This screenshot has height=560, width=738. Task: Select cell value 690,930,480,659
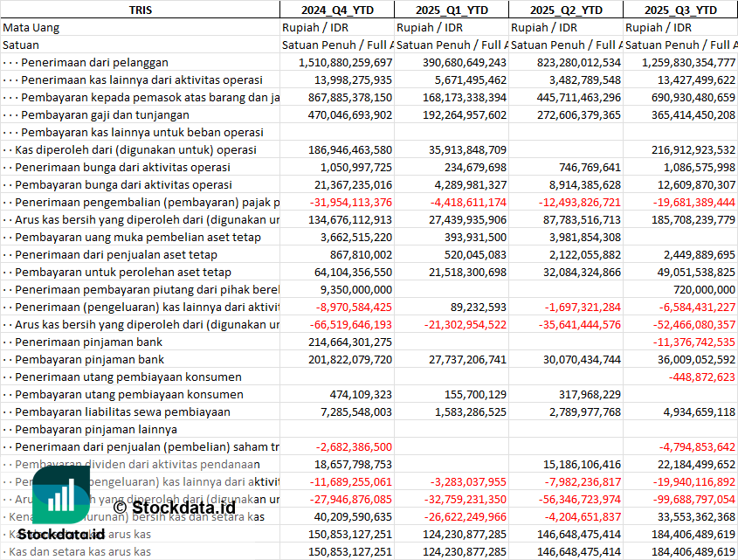pos(693,97)
